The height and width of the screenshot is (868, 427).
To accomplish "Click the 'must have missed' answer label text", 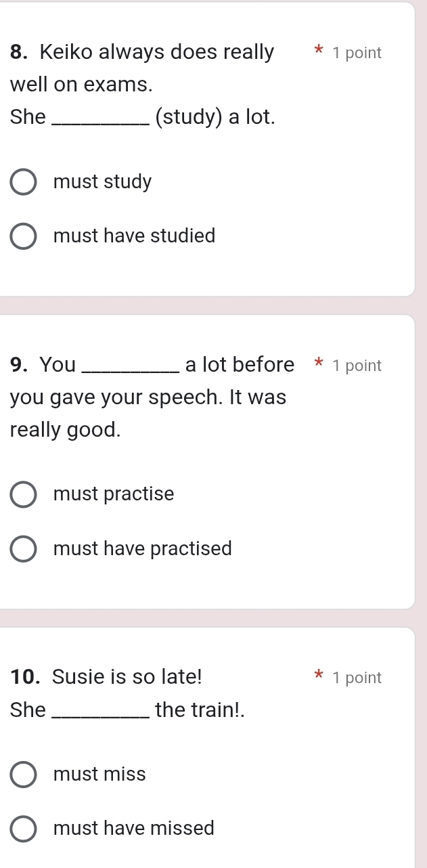I will pyautogui.click(x=133, y=828).
